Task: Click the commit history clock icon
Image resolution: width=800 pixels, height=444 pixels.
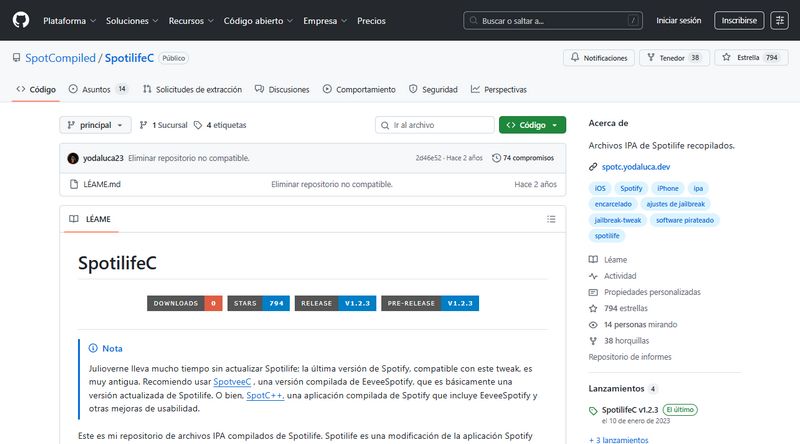Action: [497, 158]
